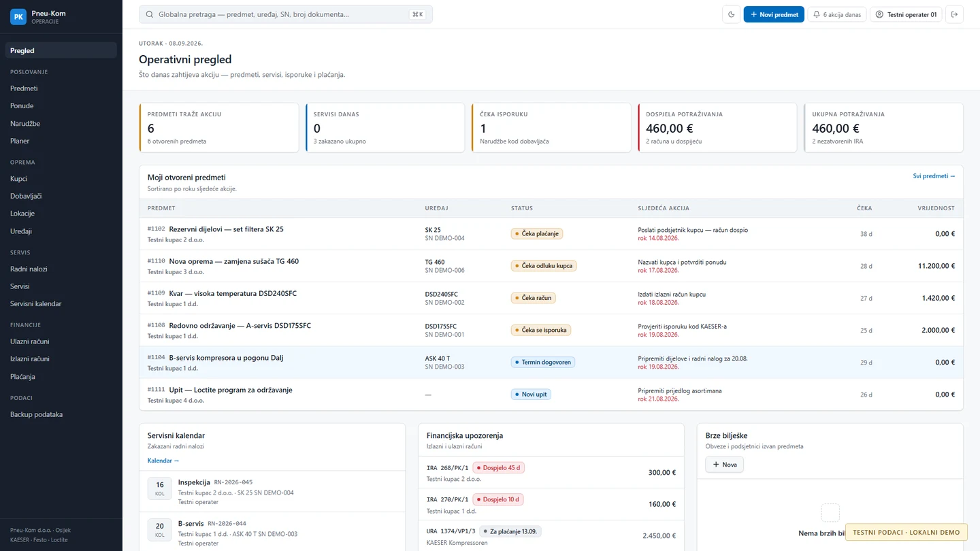
Task: Open Backup podataka
Action: click(61, 414)
